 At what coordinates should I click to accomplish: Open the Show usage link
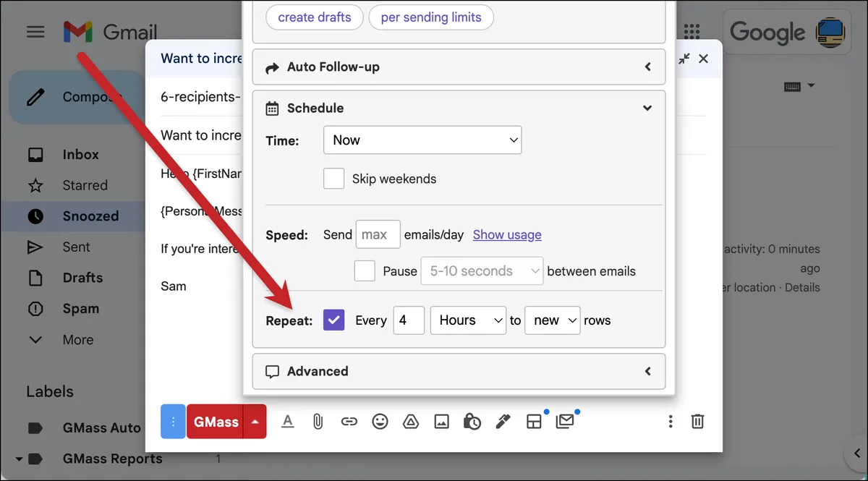pyautogui.click(x=507, y=234)
